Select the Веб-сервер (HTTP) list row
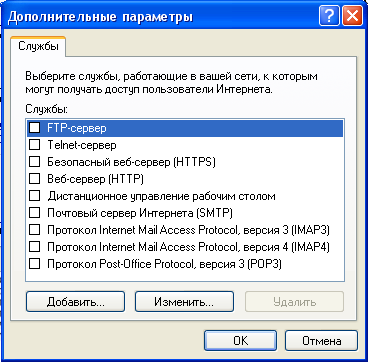This screenshot has height=362, width=368. tap(185, 179)
